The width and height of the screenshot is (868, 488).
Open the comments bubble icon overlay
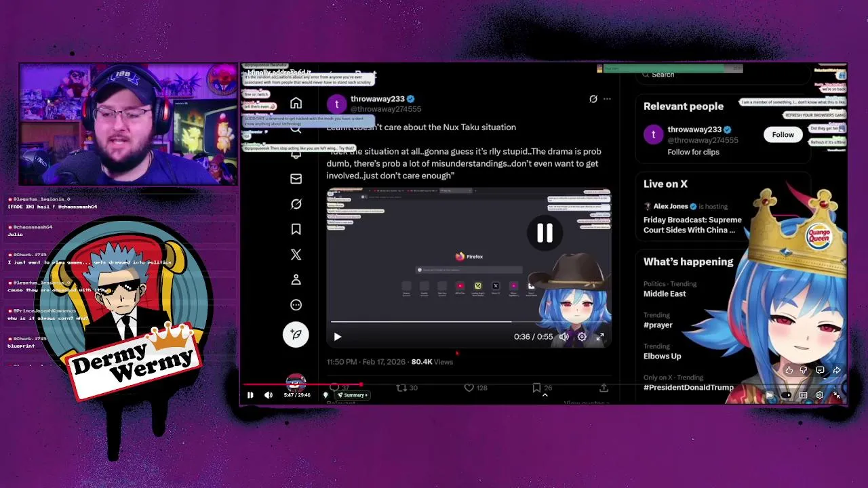point(820,371)
